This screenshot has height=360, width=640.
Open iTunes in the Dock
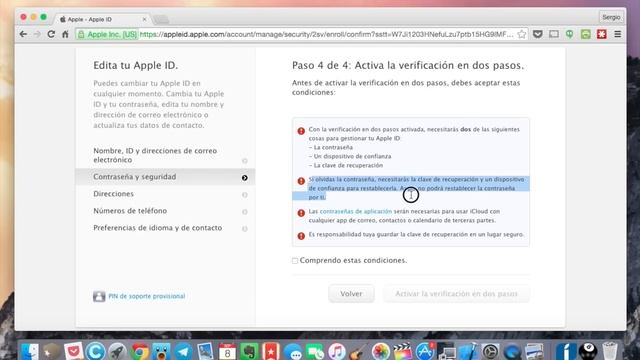pyautogui.click(x=337, y=351)
